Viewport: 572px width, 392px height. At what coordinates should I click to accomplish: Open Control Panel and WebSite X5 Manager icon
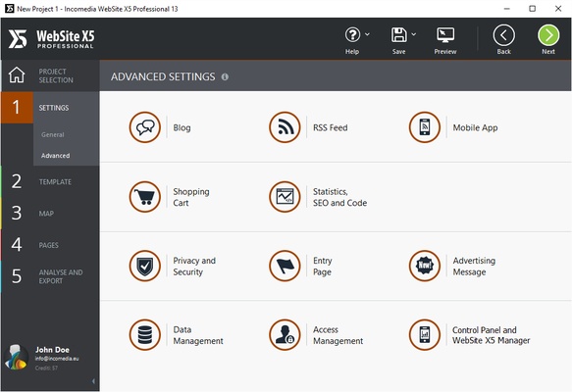424,335
